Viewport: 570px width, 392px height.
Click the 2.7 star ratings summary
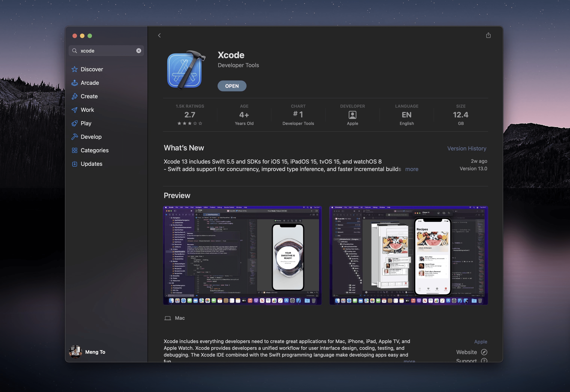pyautogui.click(x=190, y=115)
